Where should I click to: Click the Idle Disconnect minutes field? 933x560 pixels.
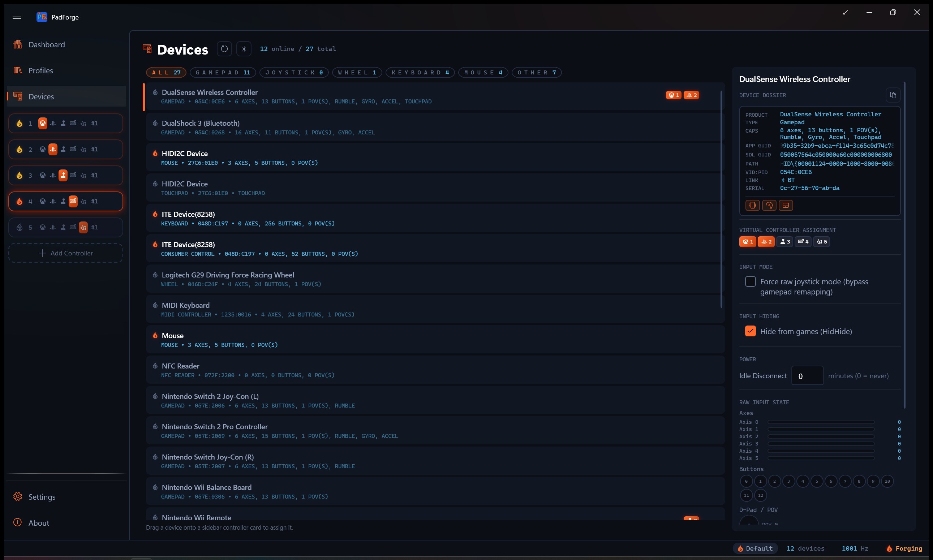coord(807,376)
